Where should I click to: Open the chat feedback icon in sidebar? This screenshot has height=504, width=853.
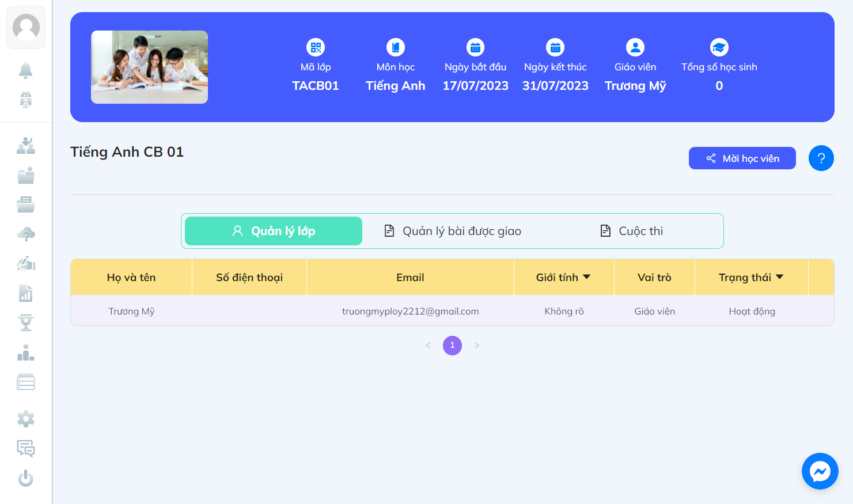[x=26, y=448]
